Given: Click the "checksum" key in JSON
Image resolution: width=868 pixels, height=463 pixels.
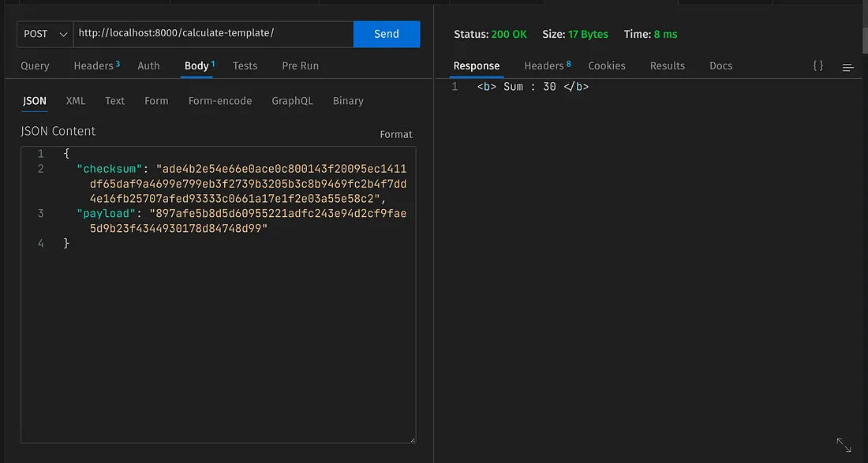Looking at the screenshot, I should pyautogui.click(x=110, y=169).
